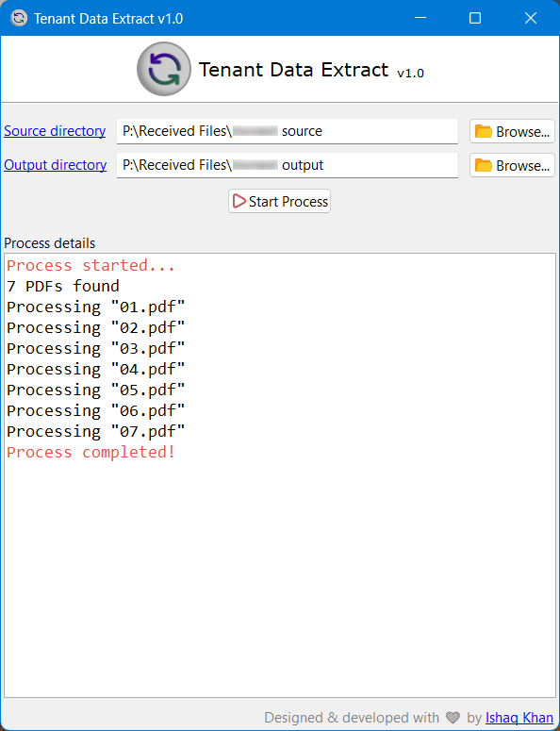Minimize the Tenant Data Extract window
560x731 pixels.
tap(420, 18)
